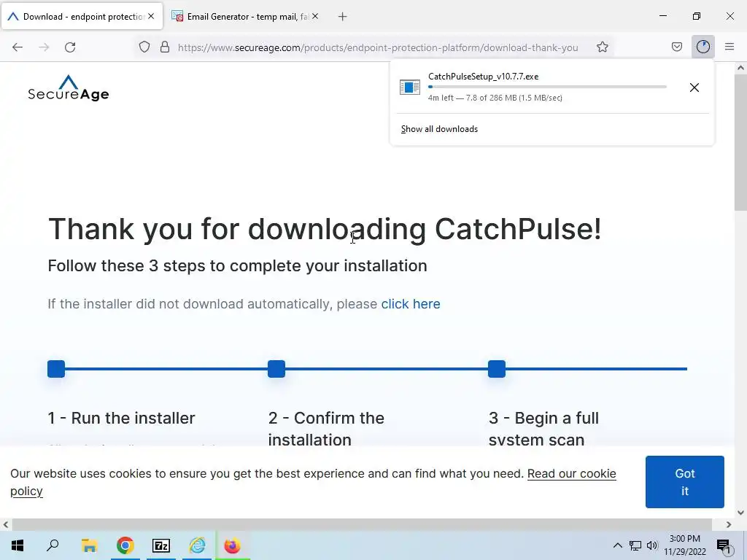
Task: Reload the current page
Action: (x=70, y=47)
